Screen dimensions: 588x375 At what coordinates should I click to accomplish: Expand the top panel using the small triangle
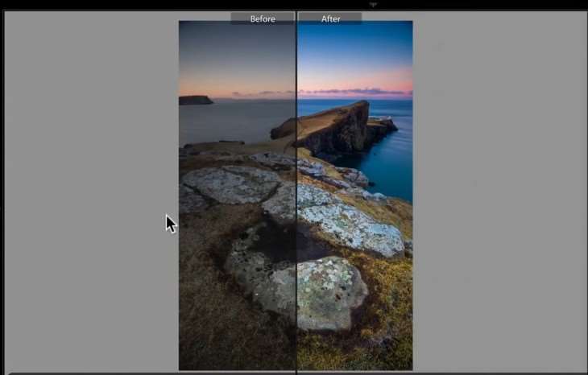click(x=373, y=5)
